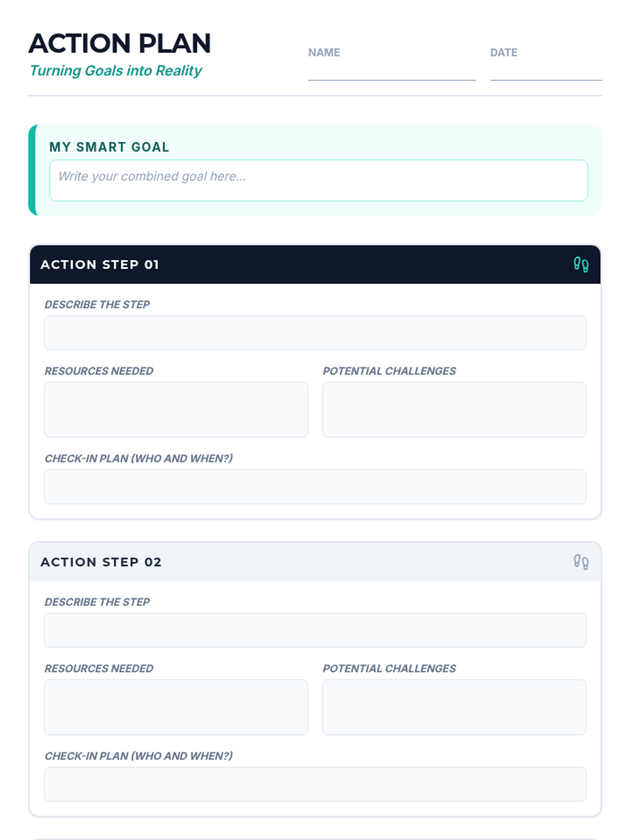Select Resources Needed box in Action Step 01

[x=176, y=409]
